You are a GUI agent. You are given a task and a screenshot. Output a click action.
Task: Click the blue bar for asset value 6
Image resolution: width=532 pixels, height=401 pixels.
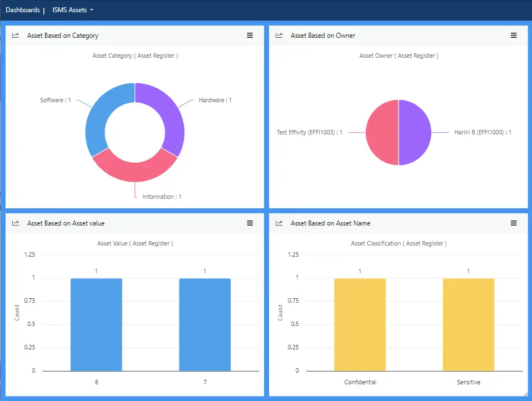[96, 324]
